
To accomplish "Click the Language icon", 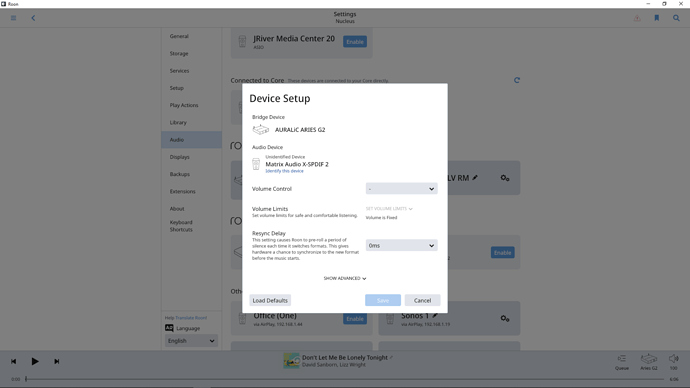I will [x=169, y=328].
